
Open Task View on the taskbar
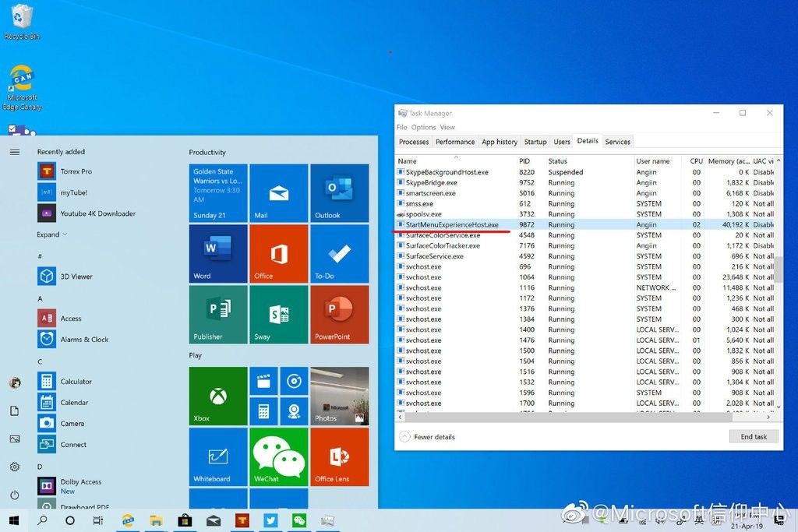[98, 520]
